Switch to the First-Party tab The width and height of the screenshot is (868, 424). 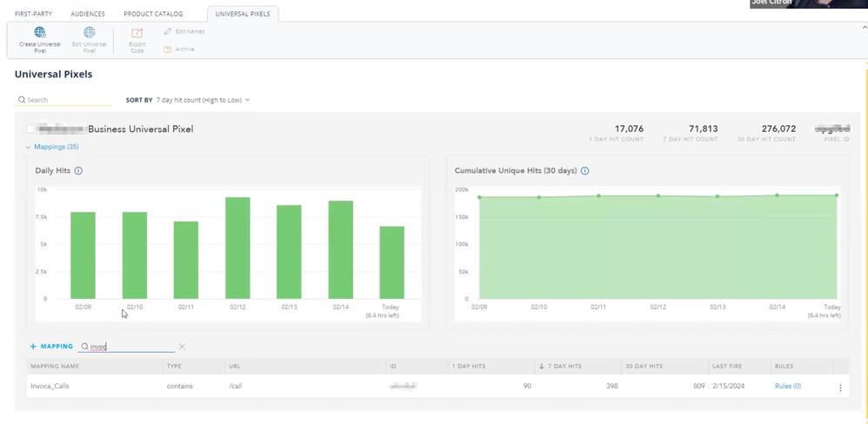coord(33,14)
